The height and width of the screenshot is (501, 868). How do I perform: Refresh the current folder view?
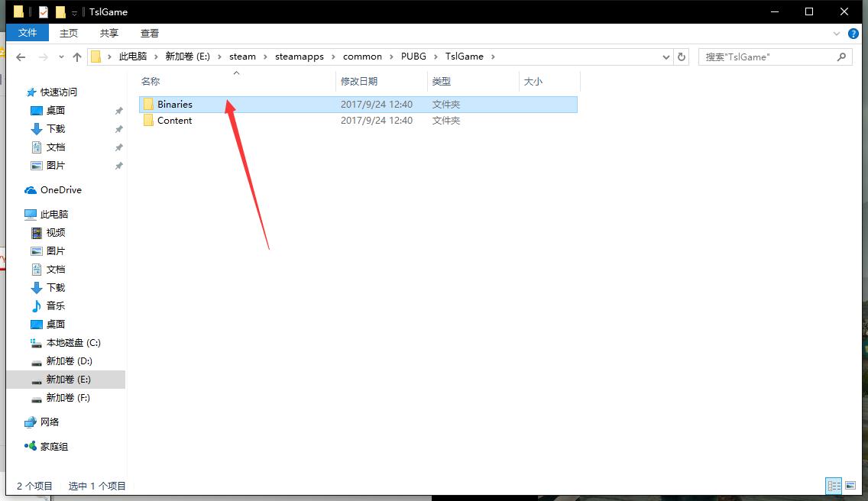(682, 57)
